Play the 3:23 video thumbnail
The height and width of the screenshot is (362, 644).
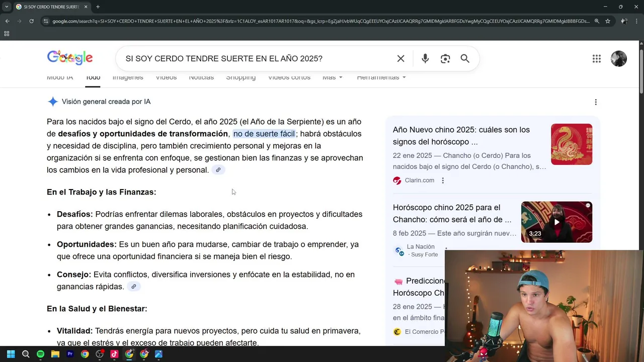[556, 222]
